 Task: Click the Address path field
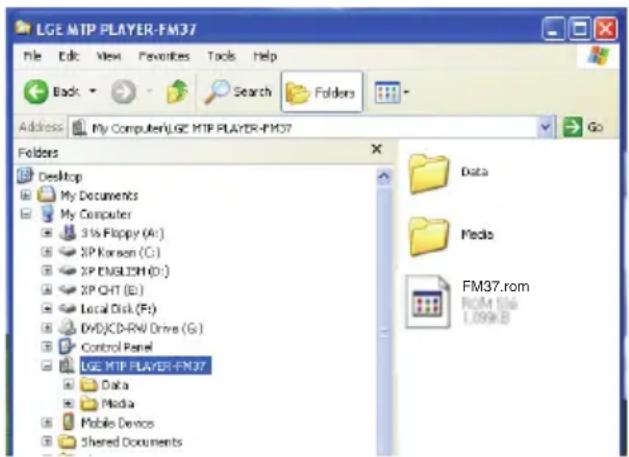tap(303, 128)
